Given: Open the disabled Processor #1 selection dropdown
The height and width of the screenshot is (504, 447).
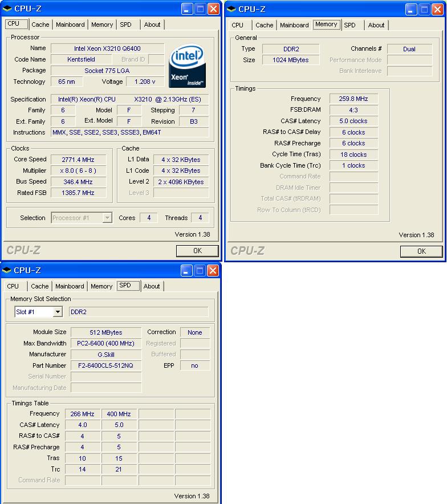Looking at the screenshot, I should (107, 218).
